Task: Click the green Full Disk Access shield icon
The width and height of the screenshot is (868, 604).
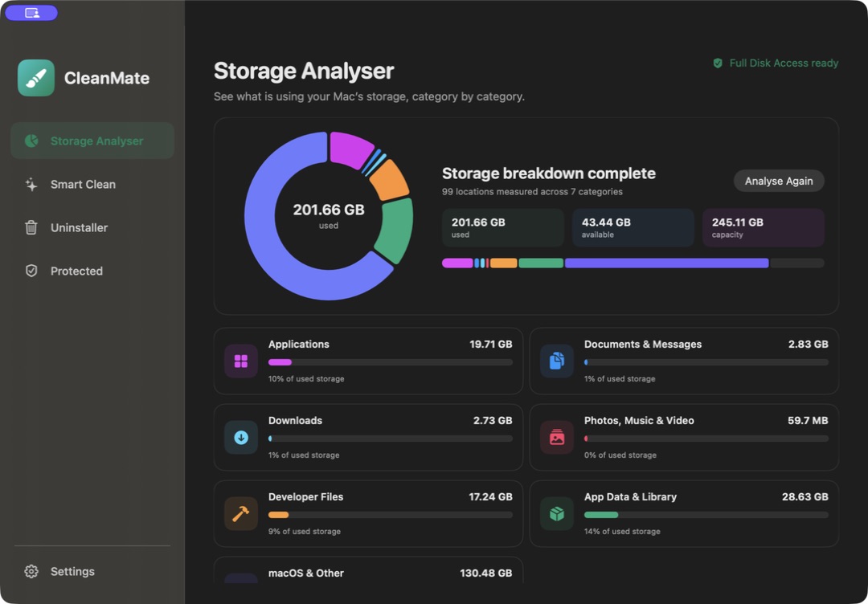Action: click(x=718, y=63)
